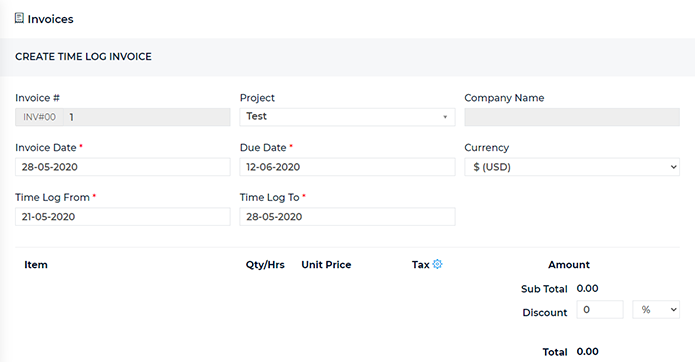Click the Tax settings gear icon
The width and height of the screenshot is (695, 362).
(437, 264)
